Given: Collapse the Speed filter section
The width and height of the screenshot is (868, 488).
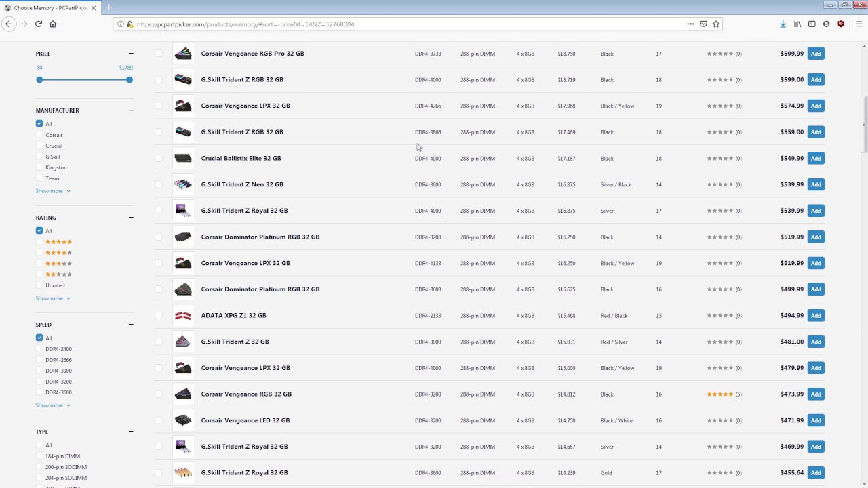Looking at the screenshot, I should (x=131, y=325).
